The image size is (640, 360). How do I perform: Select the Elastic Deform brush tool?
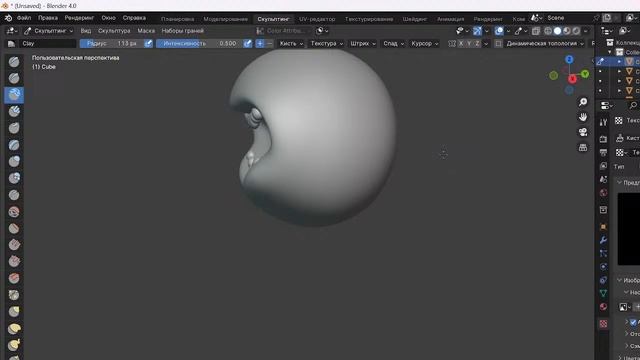click(x=14, y=328)
